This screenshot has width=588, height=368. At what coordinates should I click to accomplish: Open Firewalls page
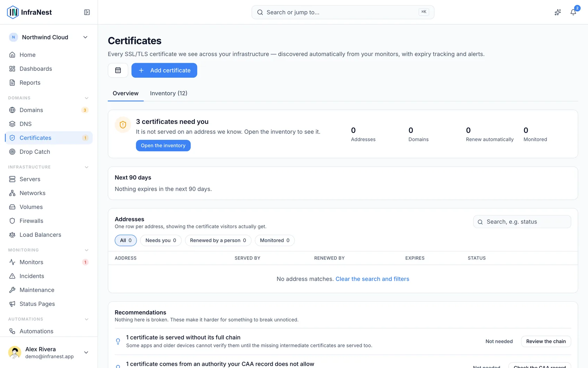pyautogui.click(x=49, y=221)
